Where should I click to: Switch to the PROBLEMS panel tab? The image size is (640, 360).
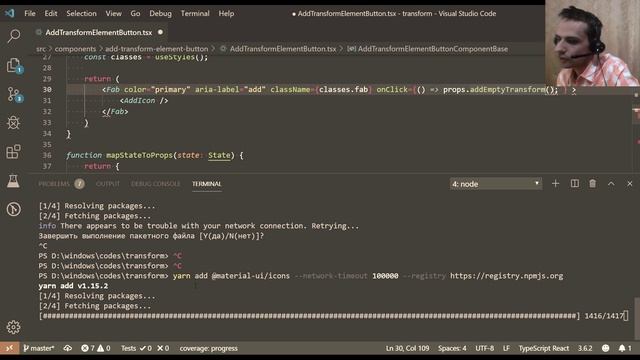tap(54, 184)
